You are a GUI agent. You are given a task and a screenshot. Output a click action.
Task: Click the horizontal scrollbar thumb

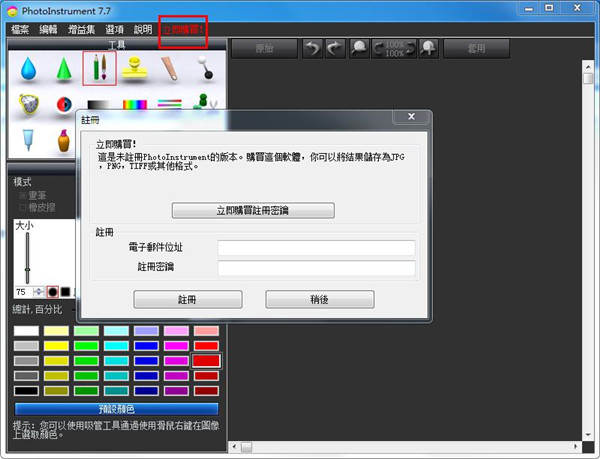click(x=246, y=447)
